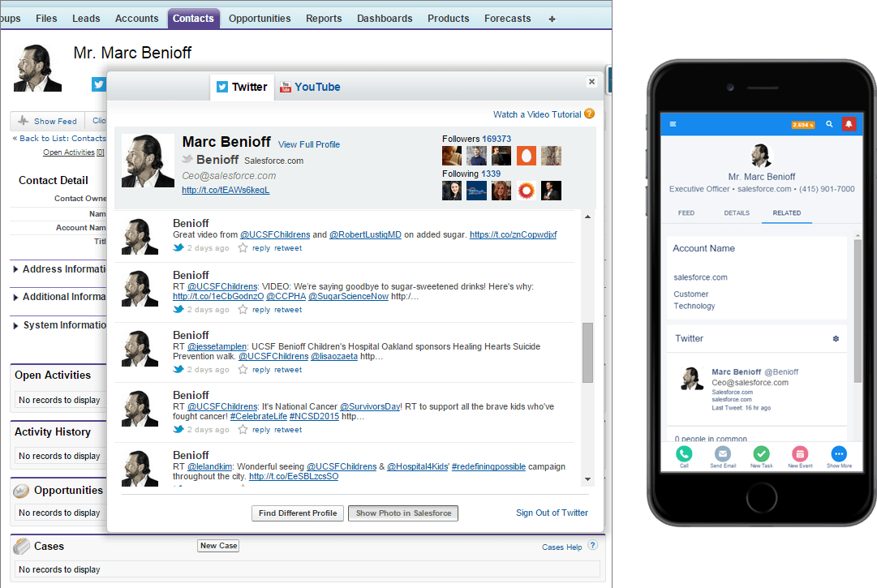Tap salesforce.com account name on phone
This screenshot has height=588, width=877.
coord(700,277)
